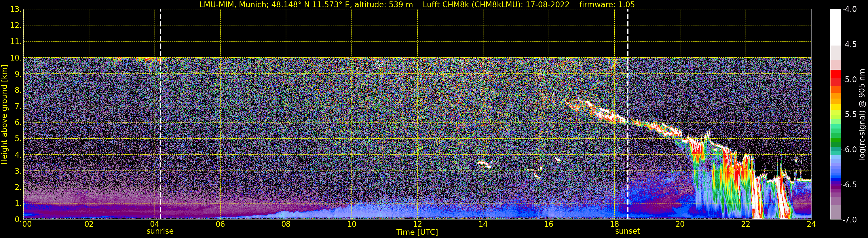Click the time axis tick '16'
The image size is (868, 238).
pyautogui.click(x=549, y=224)
